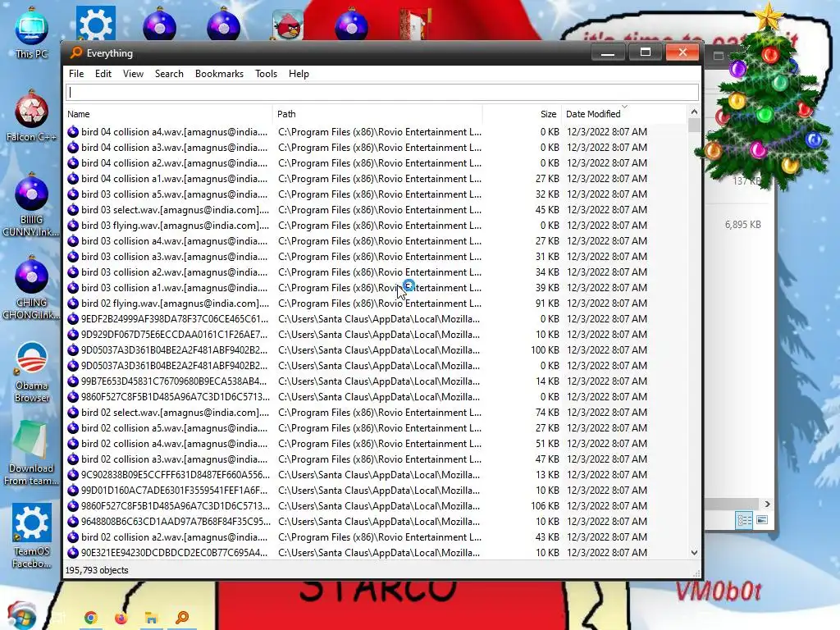Image resolution: width=840 pixels, height=630 pixels.
Task: Click the Everything magnifier icon in title bar
Action: (76, 52)
